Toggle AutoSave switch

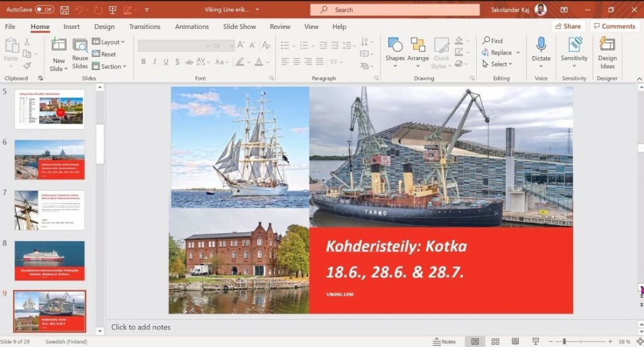point(44,10)
